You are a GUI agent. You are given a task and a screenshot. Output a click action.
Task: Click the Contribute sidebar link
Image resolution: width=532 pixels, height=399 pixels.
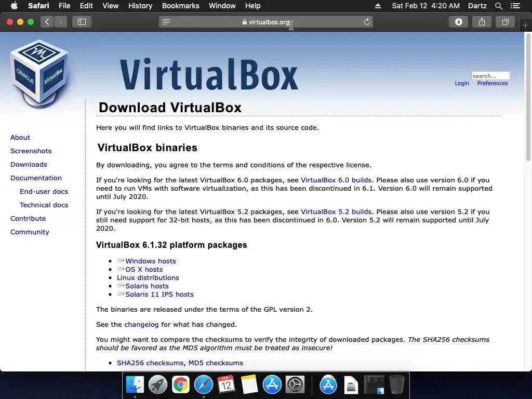click(x=28, y=219)
